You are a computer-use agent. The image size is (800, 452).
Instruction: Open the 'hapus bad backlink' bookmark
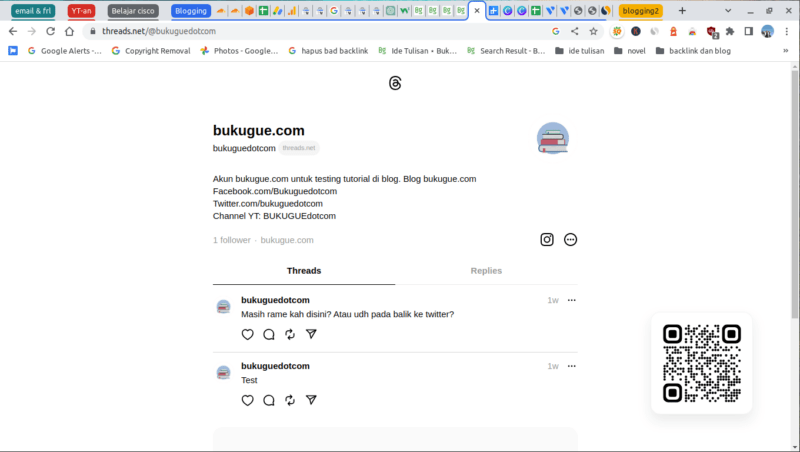[328, 51]
